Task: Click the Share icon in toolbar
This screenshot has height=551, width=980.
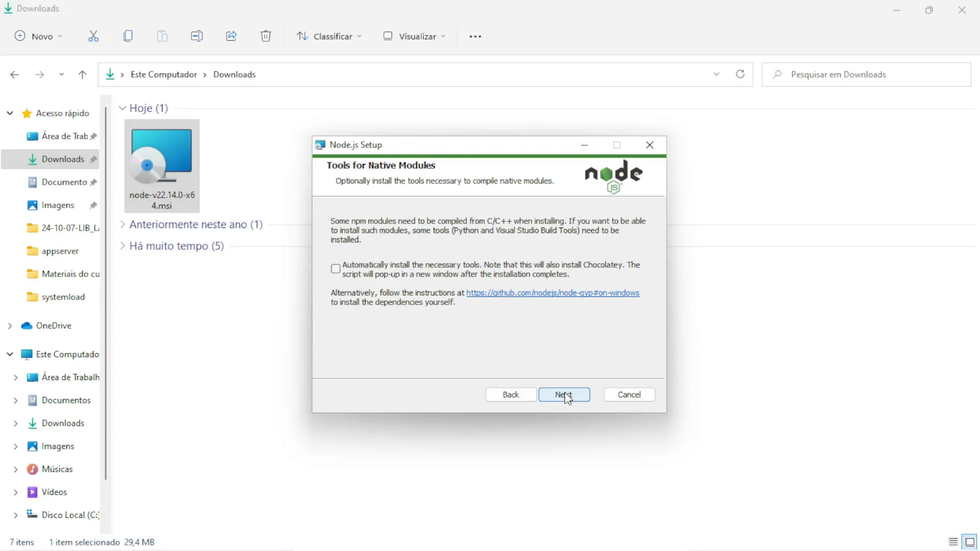Action: coord(231,36)
